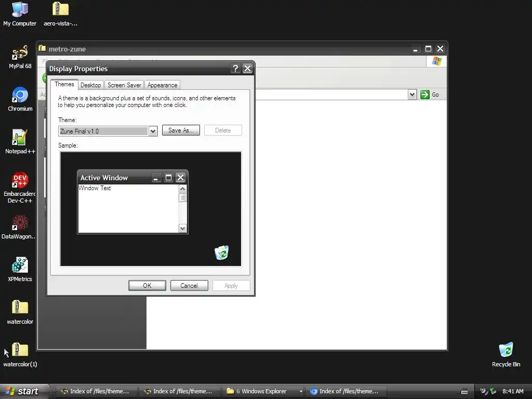The height and width of the screenshot is (399, 532).
Task: Click the metro-zune folder title icon
Action: coord(42,48)
